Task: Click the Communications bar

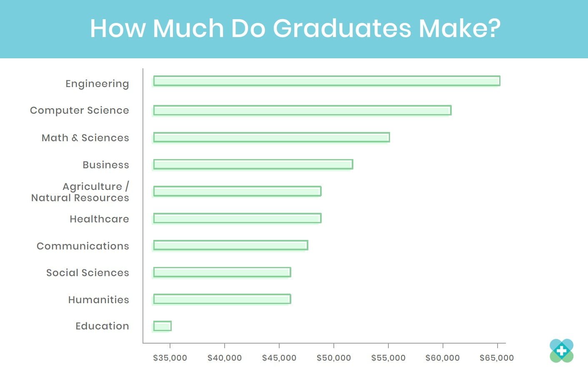Action: point(230,245)
